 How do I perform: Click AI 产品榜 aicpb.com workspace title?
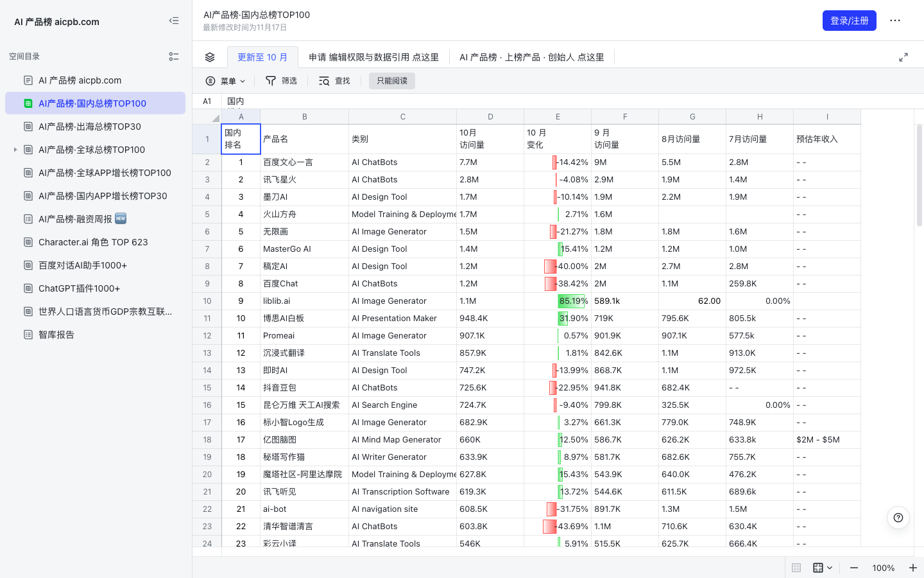(57, 21)
